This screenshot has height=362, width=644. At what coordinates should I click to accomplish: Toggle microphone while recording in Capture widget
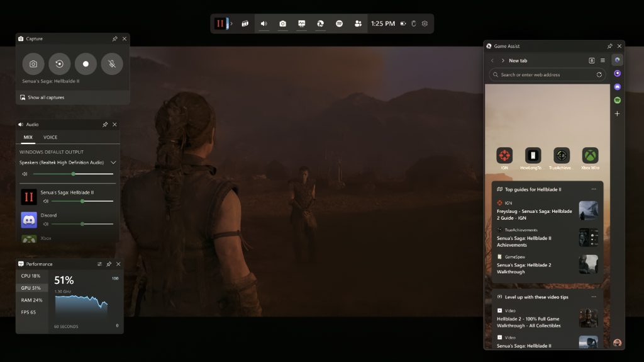tap(112, 64)
